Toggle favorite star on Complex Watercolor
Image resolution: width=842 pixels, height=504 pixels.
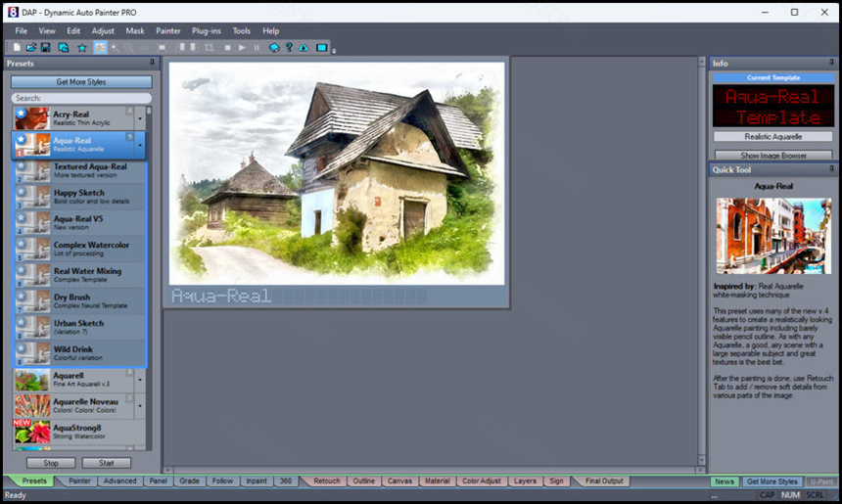pyautogui.click(x=21, y=245)
